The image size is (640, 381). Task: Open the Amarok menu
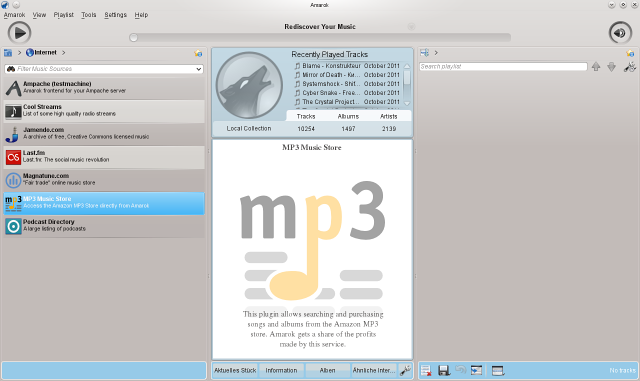pos(14,15)
